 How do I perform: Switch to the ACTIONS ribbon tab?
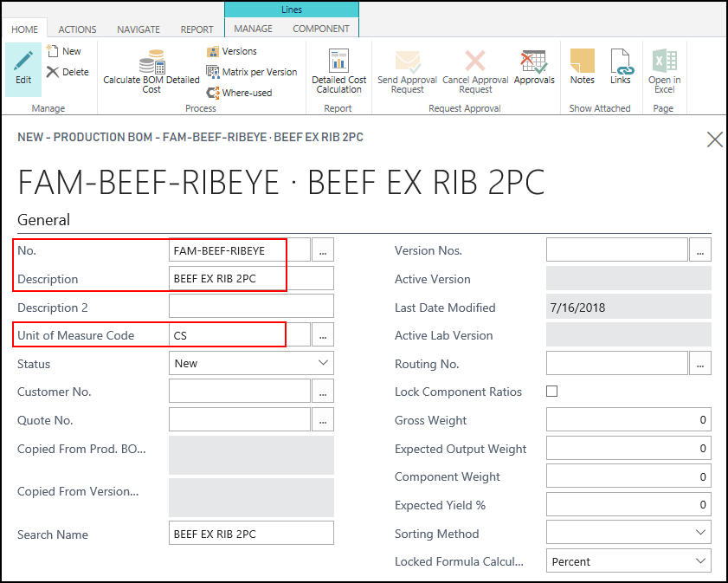[x=78, y=29]
